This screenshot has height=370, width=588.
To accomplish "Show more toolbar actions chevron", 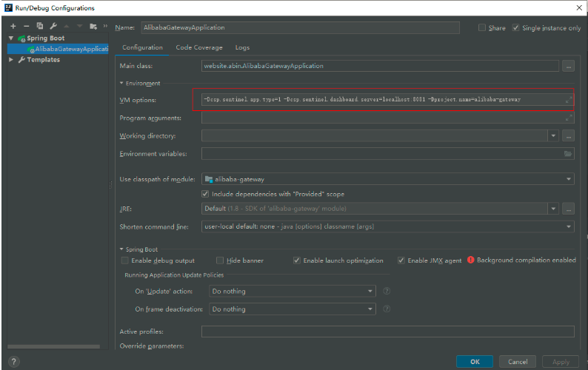I will pyautogui.click(x=105, y=26).
